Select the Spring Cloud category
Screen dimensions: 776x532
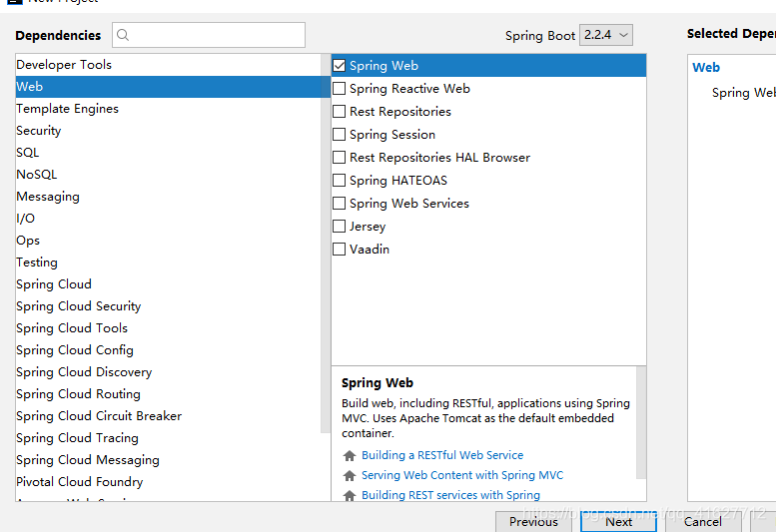point(168,284)
